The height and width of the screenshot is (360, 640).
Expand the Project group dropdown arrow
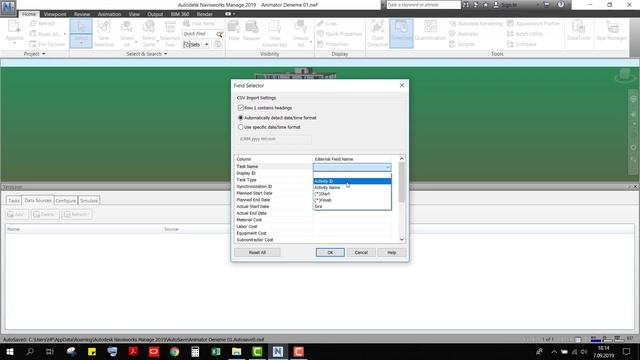coord(44,54)
